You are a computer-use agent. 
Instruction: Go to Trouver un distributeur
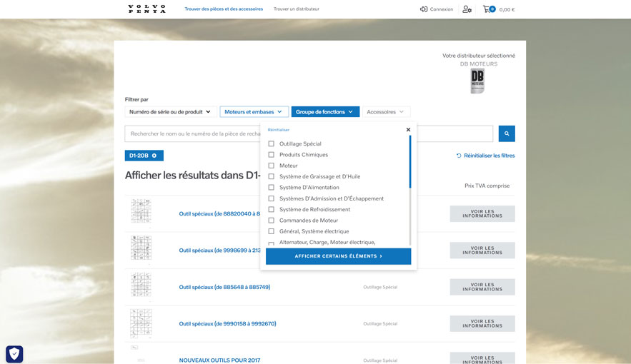(x=297, y=9)
